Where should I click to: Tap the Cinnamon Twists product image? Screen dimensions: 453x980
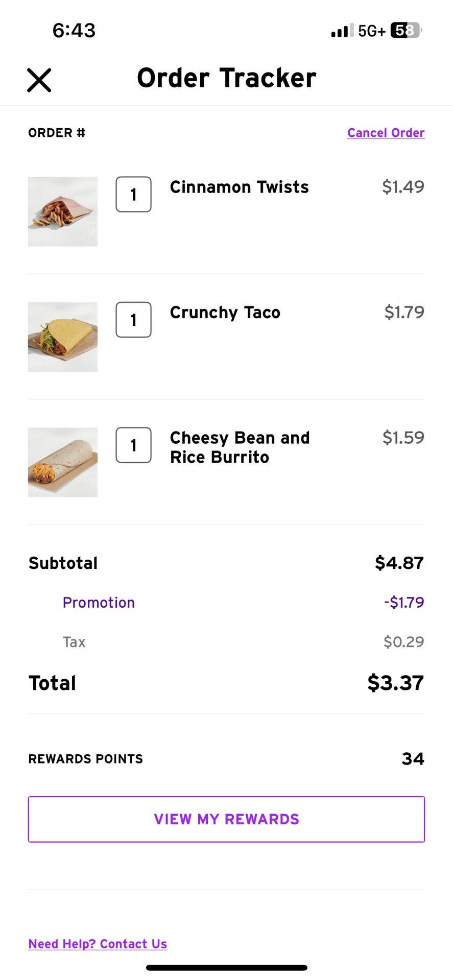coord(63,212)
